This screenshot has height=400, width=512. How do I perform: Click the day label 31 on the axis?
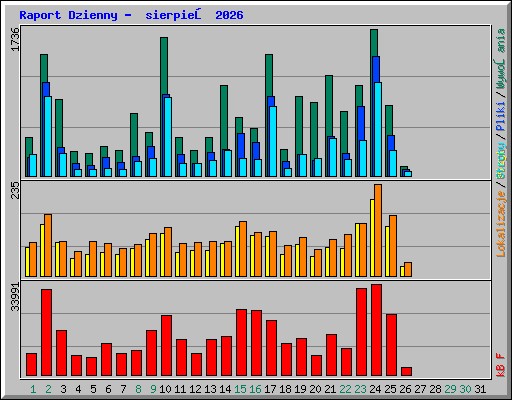click(480, 389)
